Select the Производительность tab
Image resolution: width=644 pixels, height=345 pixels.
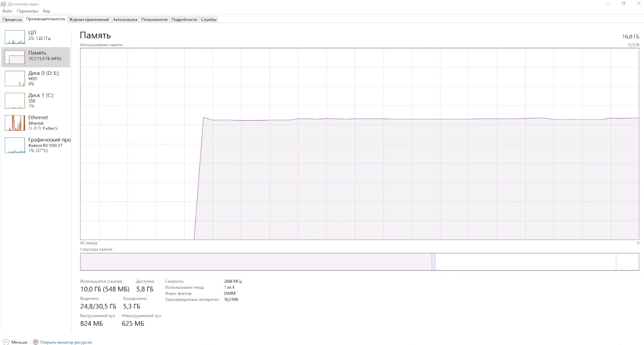click(x=45, y=19)
